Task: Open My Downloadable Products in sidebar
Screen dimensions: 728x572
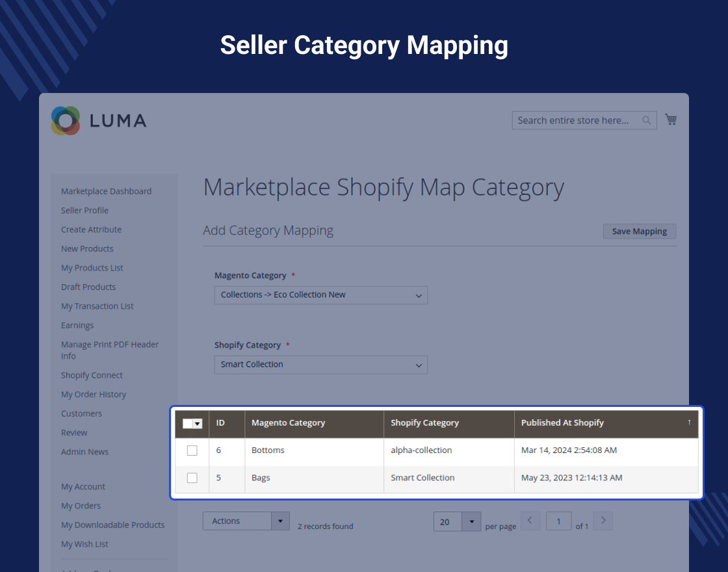Action: coord(113,525)
